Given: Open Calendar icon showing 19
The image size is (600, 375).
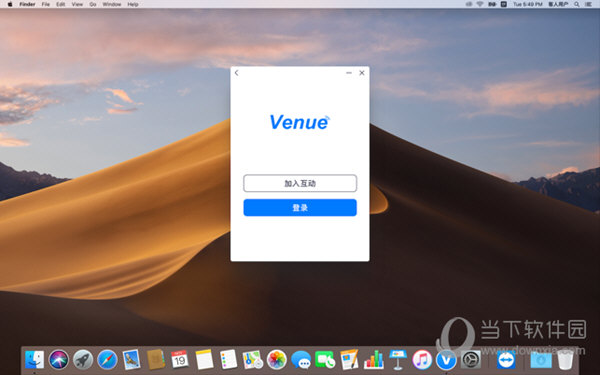Looking at the screenshot, I should (x=180, y=360).
